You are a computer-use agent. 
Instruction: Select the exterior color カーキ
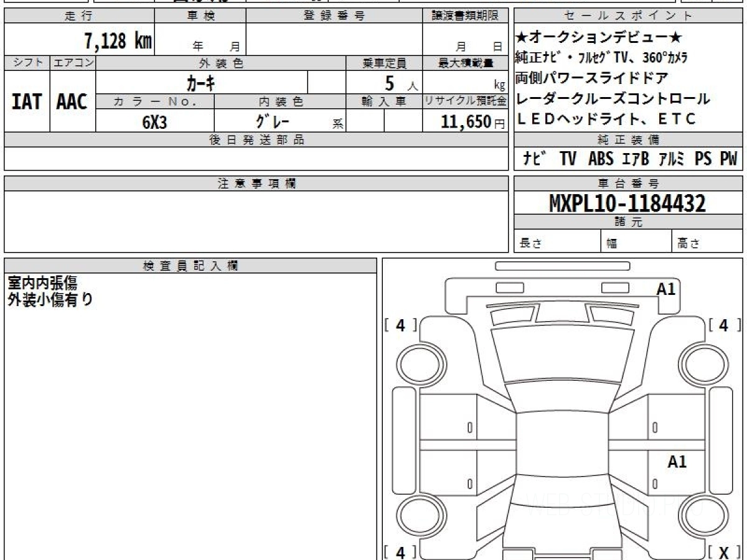pyautogui.click(x=201, y=82)
